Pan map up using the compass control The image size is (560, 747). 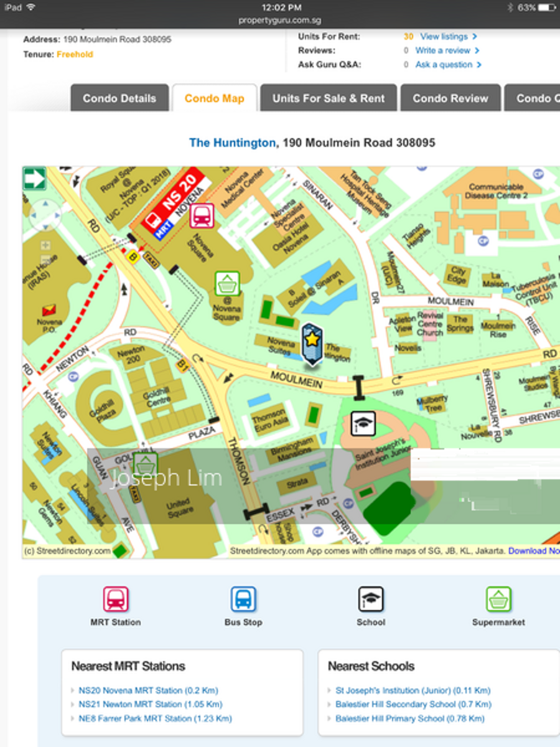[x=45, y=204]
